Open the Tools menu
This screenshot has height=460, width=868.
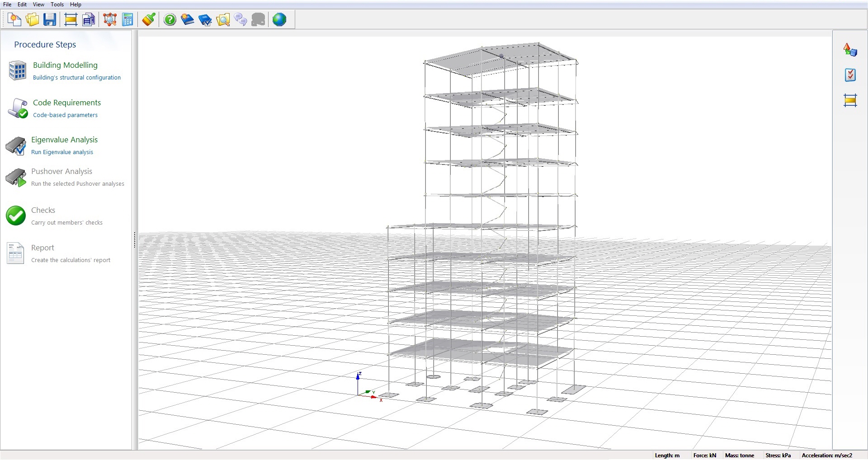tap(57, 5)
